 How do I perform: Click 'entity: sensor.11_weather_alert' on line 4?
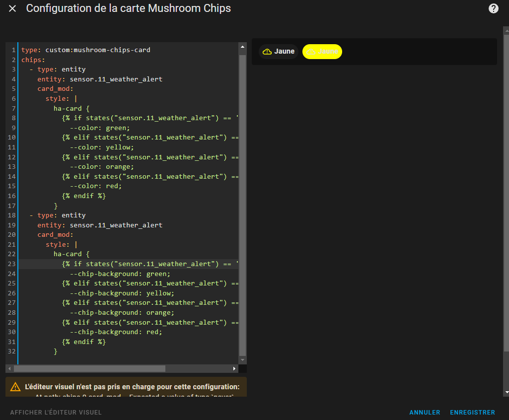point(100,79)
